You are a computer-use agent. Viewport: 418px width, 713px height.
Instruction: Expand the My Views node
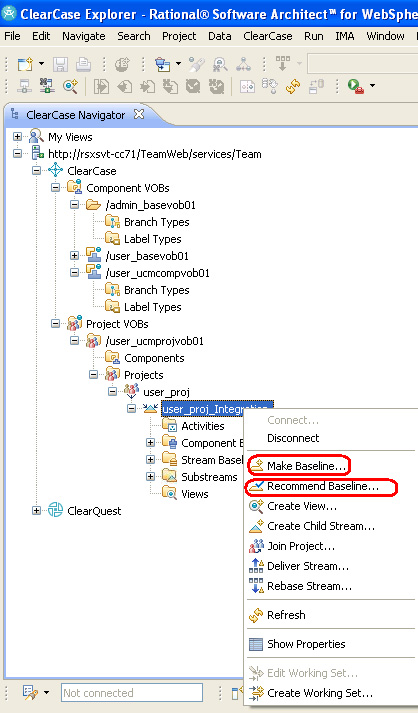[17, 136]
